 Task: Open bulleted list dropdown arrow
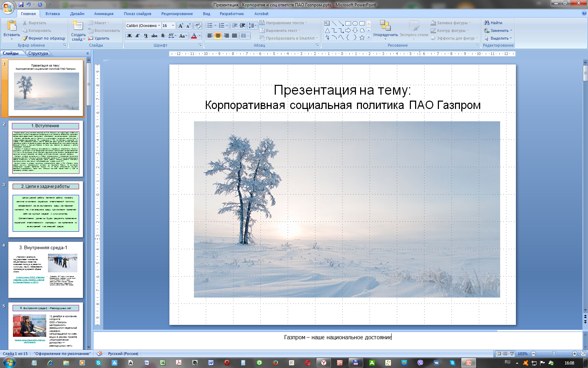(x=215, y=26)
